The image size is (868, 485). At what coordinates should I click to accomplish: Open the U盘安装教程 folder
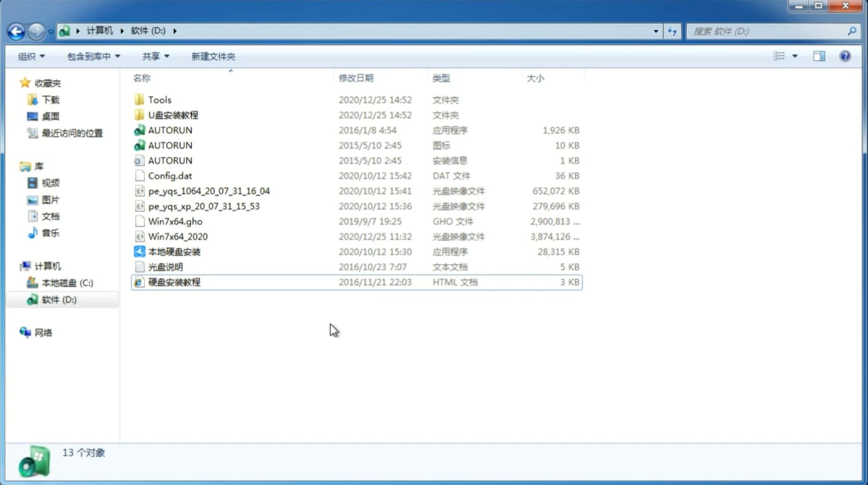point(173,115)
